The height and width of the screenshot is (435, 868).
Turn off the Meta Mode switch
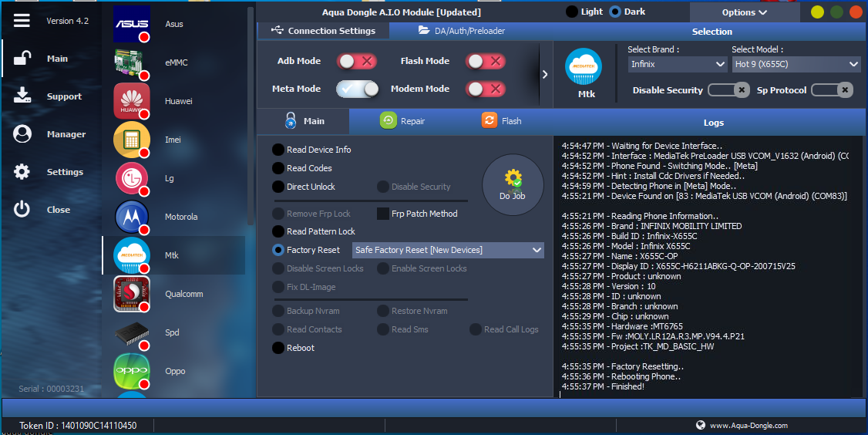pos(358,89)
